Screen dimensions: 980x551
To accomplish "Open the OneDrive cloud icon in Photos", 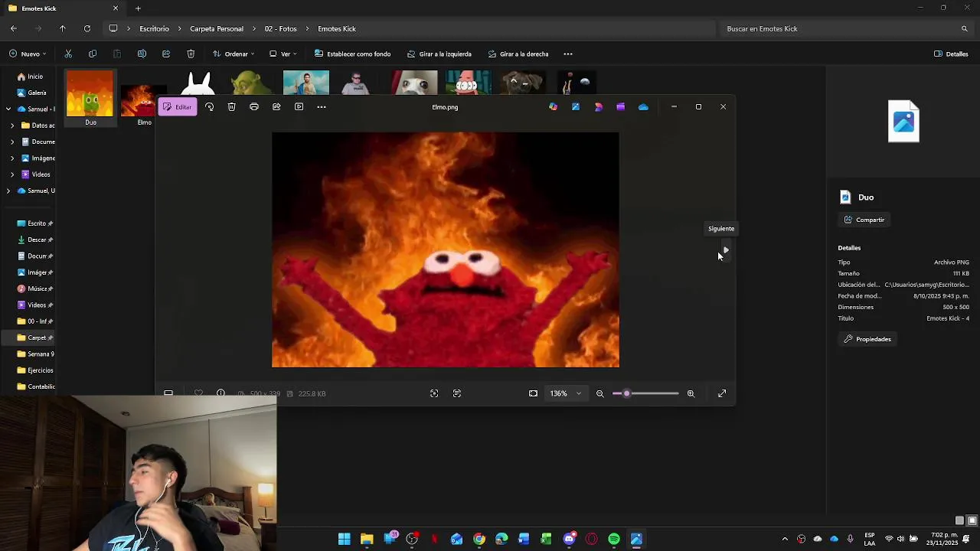I will pos(643,107).
